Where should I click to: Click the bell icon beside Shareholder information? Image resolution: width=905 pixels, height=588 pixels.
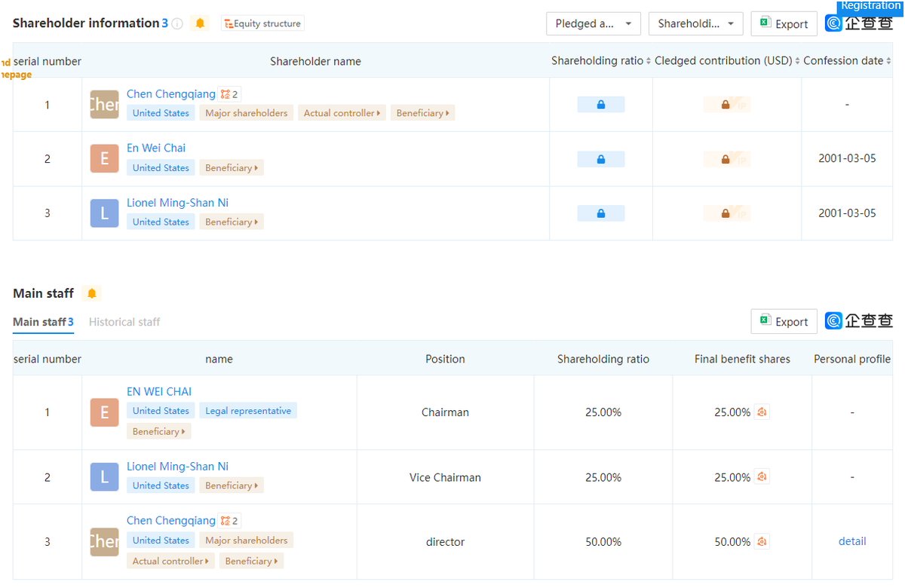tap(200, 23)
